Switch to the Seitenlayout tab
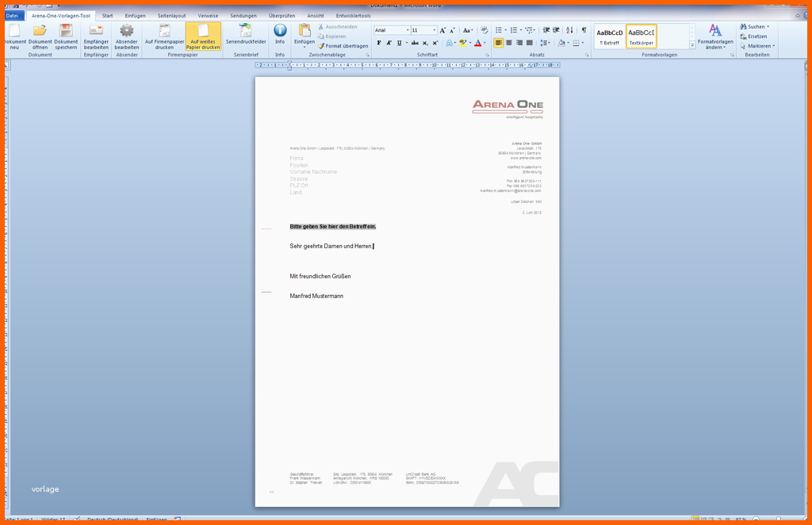 tap(172, 16)
